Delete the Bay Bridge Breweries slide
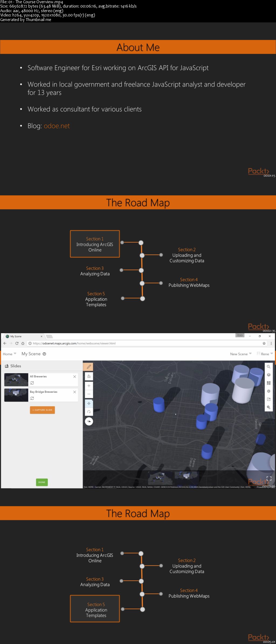 tap(75, 392)
